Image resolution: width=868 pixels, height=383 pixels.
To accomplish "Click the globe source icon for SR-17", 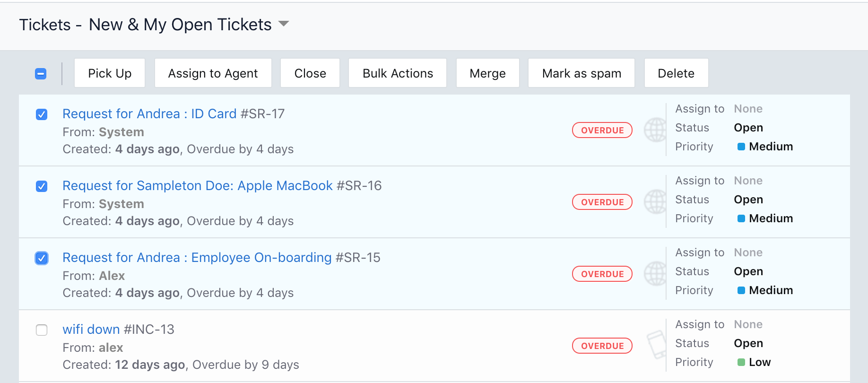I will (x=655, y=130).
